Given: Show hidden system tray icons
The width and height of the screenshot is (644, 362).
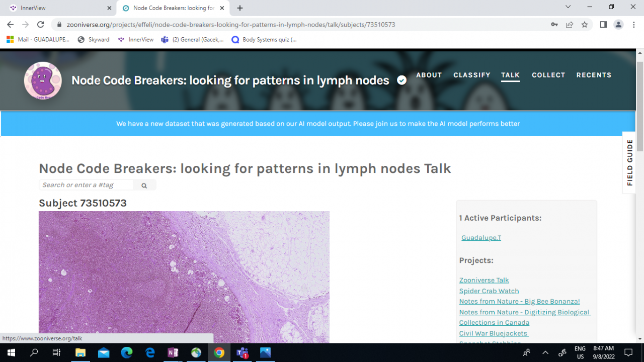Looking at the screenshot, I should click(545, 352).
